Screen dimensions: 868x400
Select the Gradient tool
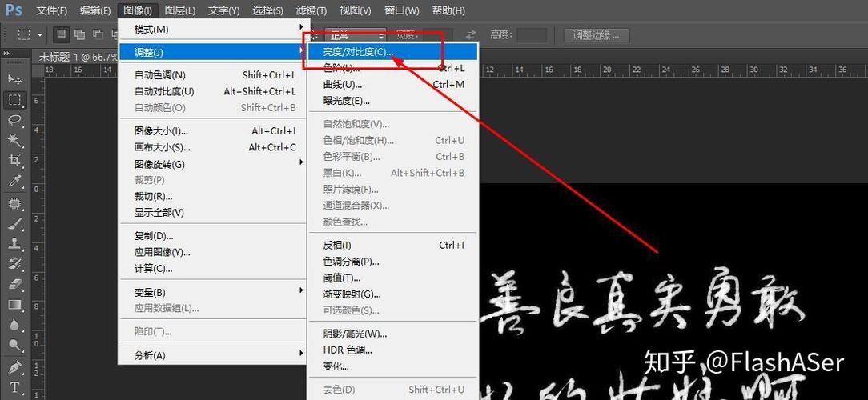[x=15, y=304]
